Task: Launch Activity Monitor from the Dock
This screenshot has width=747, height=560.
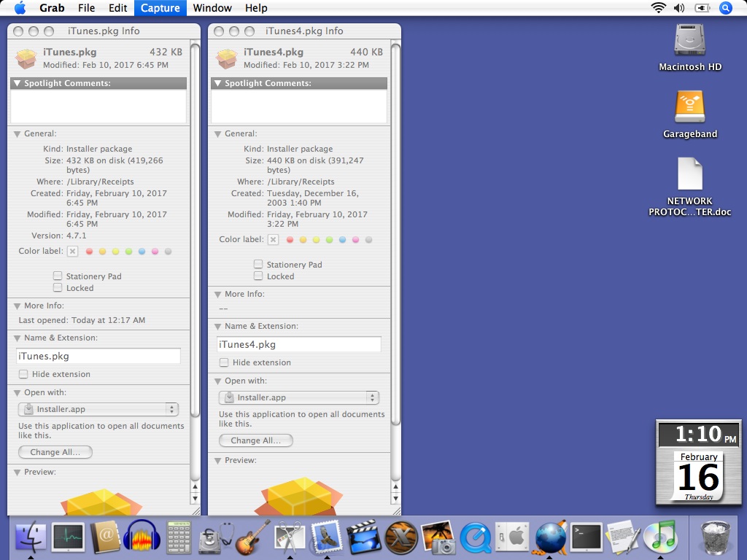Action: coord(68,537)
